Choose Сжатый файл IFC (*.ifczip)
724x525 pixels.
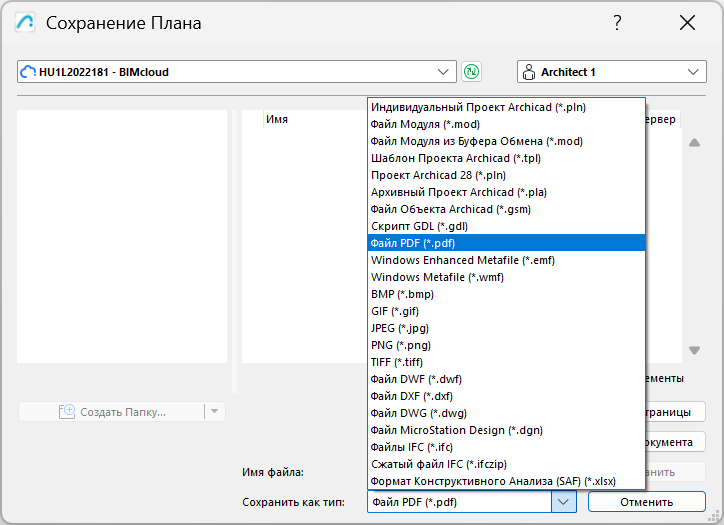[507, 464]
